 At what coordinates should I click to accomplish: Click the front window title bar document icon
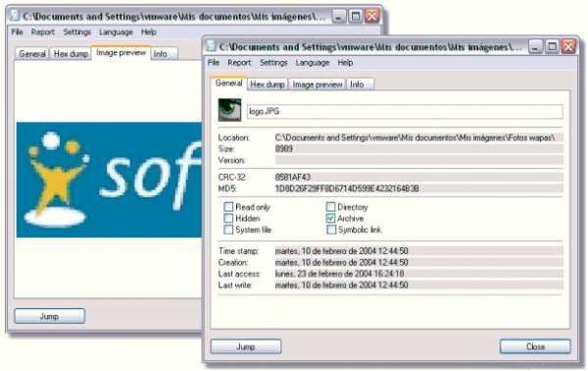click(x=212, y=46)
